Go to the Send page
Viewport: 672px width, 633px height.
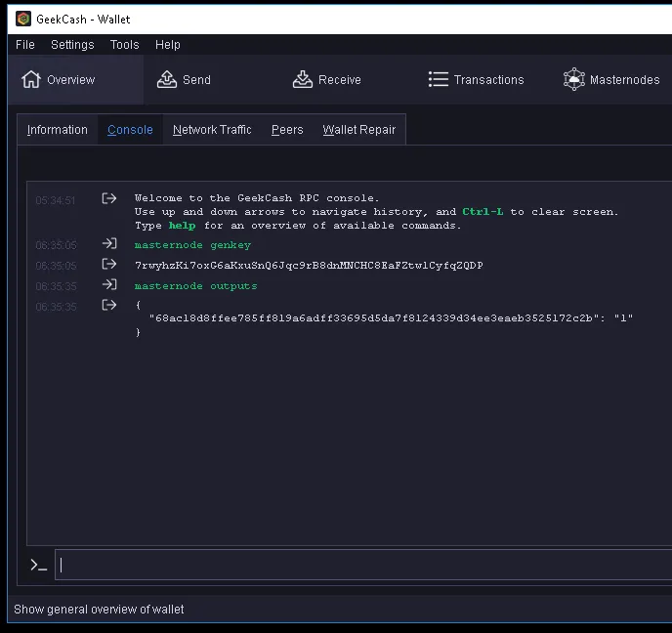(211, 79)
